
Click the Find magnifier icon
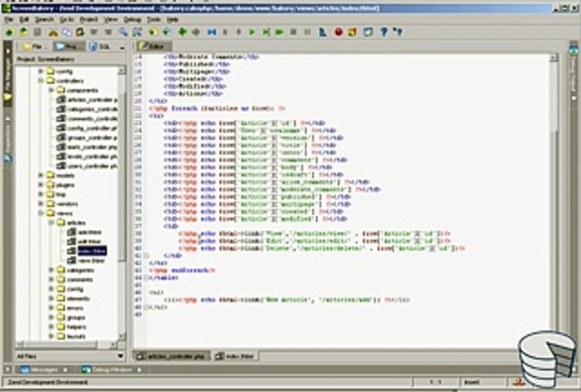click(123, 33)
